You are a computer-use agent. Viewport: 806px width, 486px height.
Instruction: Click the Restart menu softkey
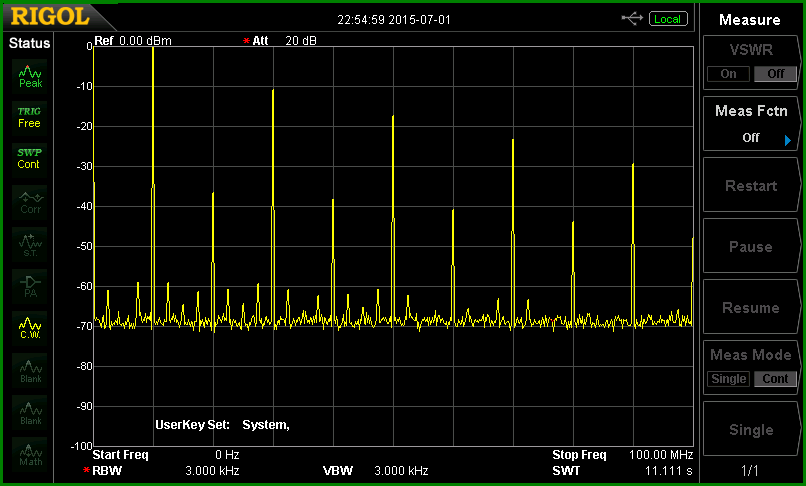tap(751, 185)
